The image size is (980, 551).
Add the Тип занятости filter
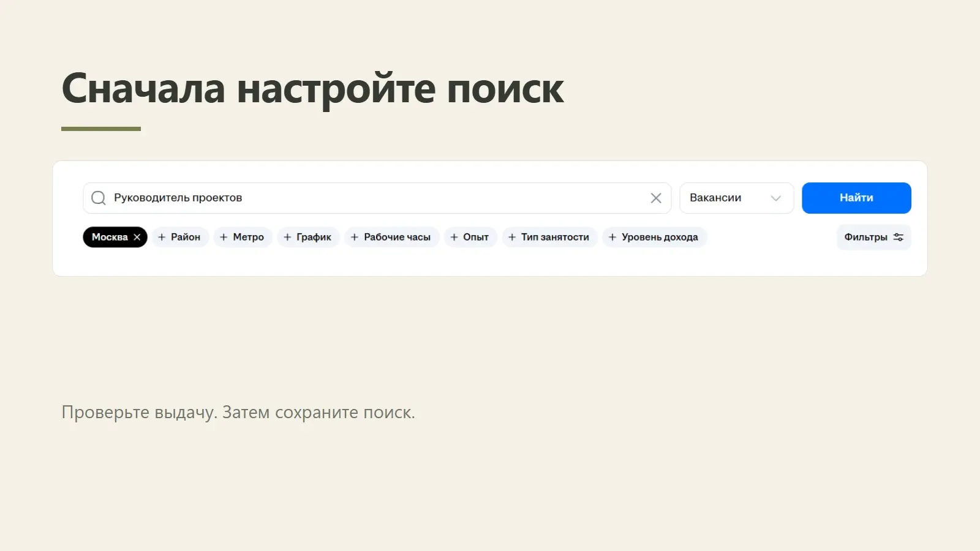click(x=550, y=237)
